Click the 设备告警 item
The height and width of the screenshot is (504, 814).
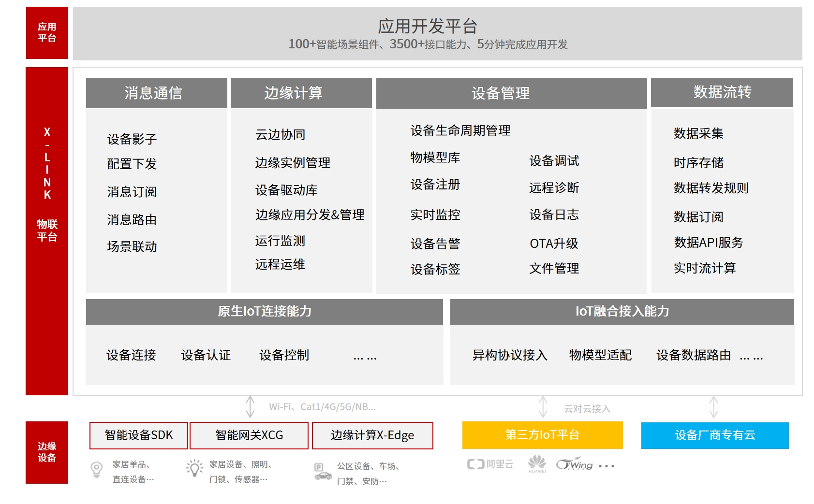pyautogui.click(x=435, y=244)
